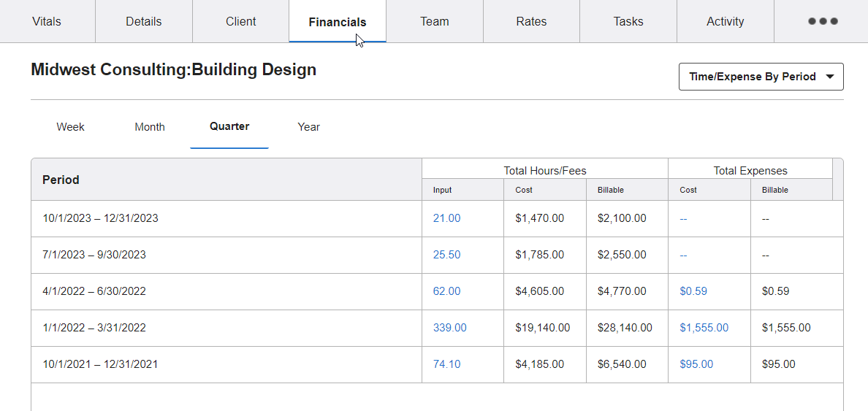The width and height of the screenshot is (868, 411).
Task: Click the $95.00 expense cost link
Action: click(x=696, y=364)
